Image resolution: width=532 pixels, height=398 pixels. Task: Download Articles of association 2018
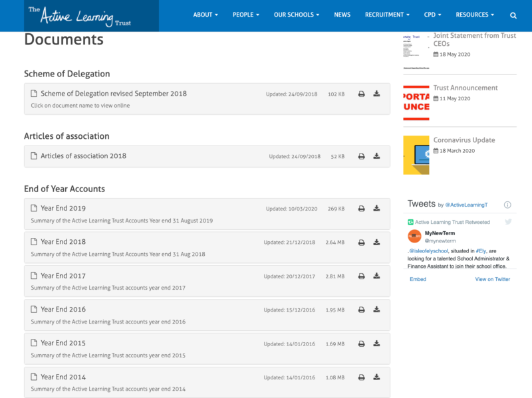[x=376, y=156]
